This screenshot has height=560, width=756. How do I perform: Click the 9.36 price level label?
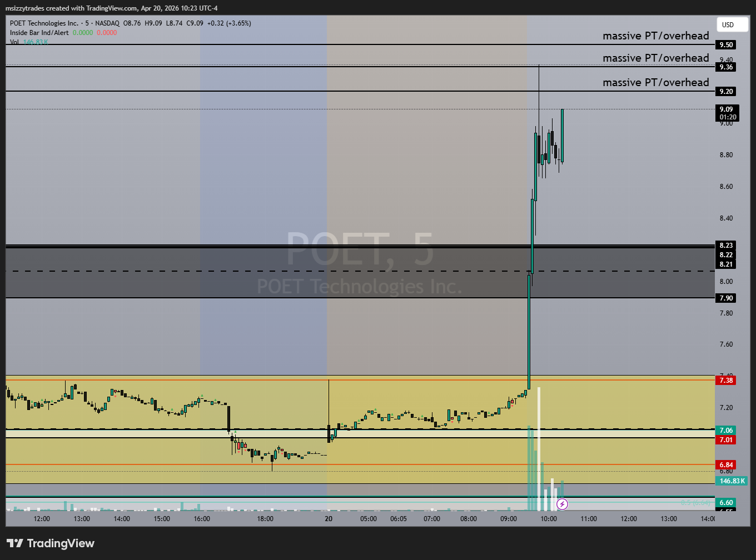tap(727, 67)
